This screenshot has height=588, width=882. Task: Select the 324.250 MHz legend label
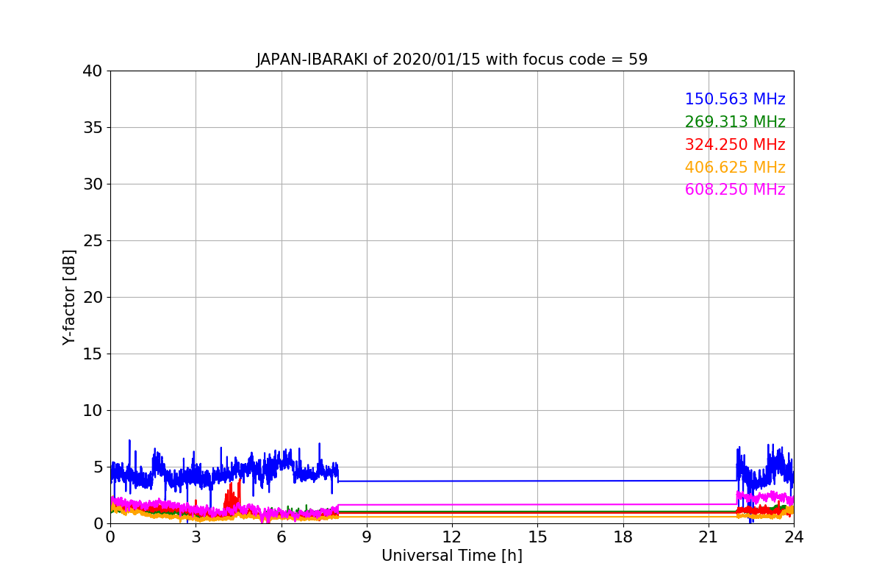tap(735, 145)
